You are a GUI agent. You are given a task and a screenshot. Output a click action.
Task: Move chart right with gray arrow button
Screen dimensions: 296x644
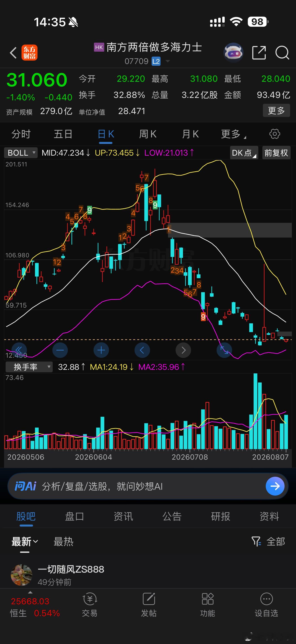pyautogui.click(x=183, y=350)
